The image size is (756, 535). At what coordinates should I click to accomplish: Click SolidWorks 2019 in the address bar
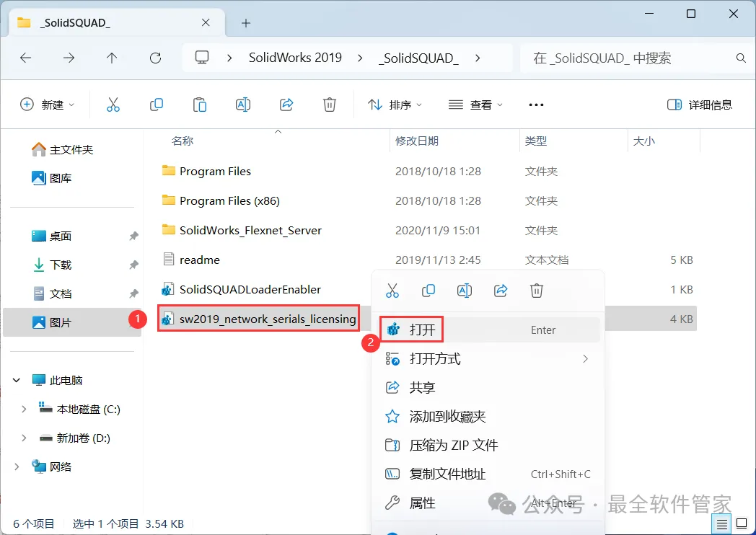point(295,58)
